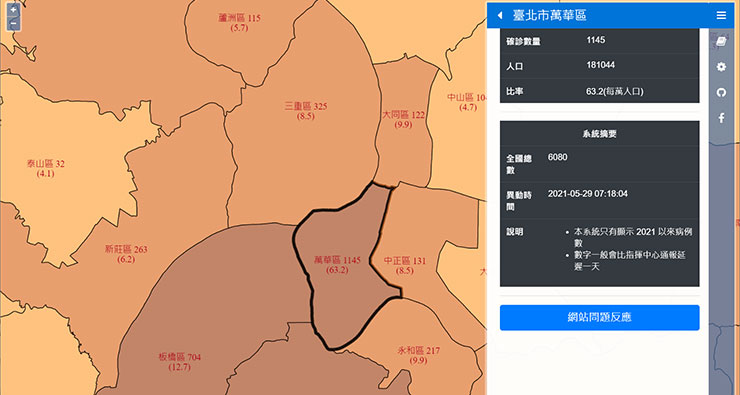740x395 pixels.
Task: Open the settings gear tab
Action: click(x=721, y=67)
